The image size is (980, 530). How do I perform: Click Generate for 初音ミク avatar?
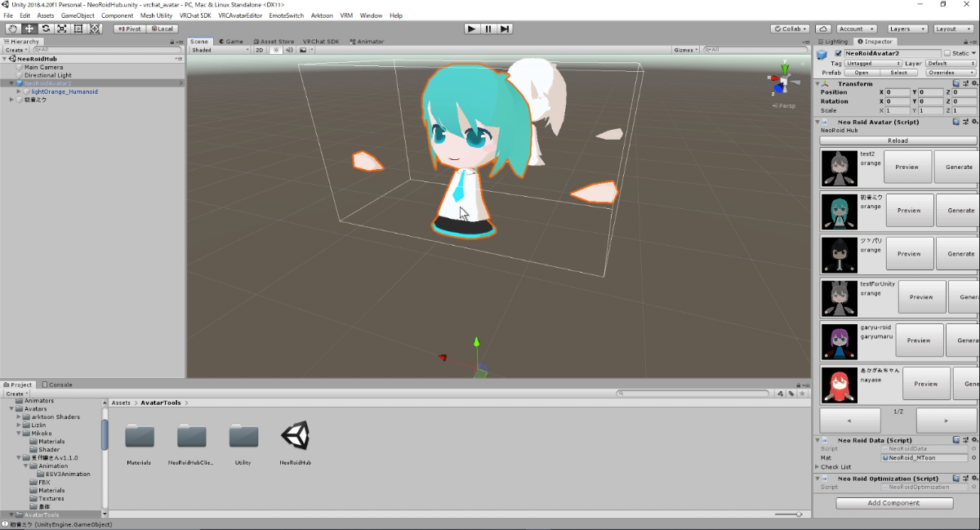pos(959,210)
